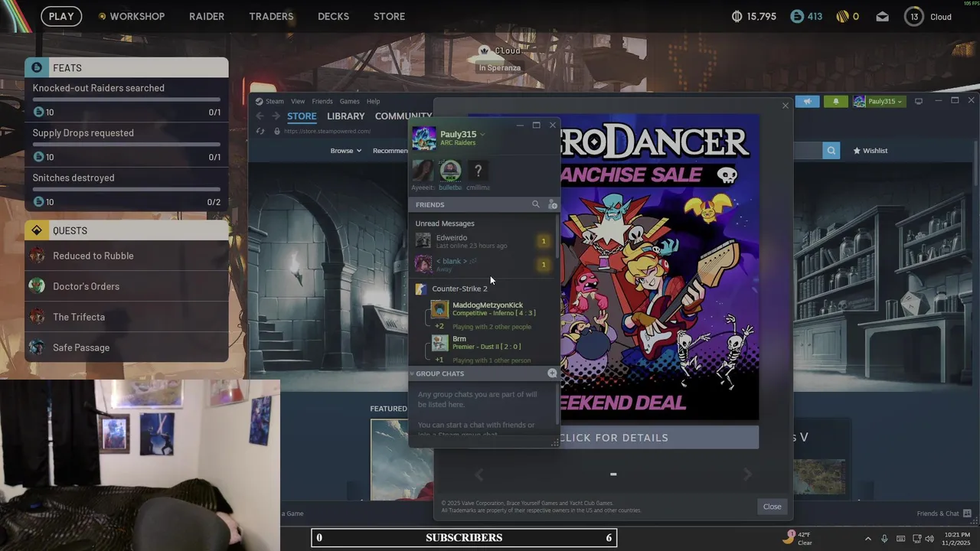Viewport: 980px width, 551px height.
Task: Open the TRADERS tab in game
Action: pyautogui.click(x=271, y=16)
